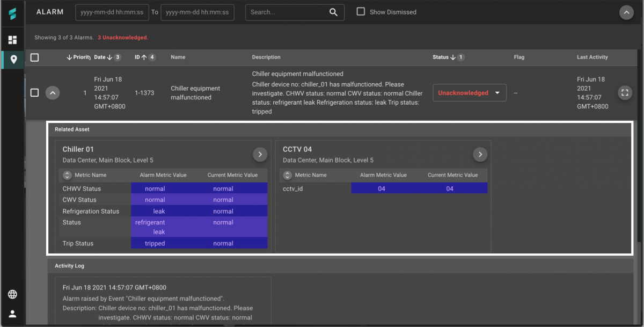Image resolution: width=644 pixels, height=327 pixels.
Task: Select the map location icon in the sidebar
Action: 12,60
